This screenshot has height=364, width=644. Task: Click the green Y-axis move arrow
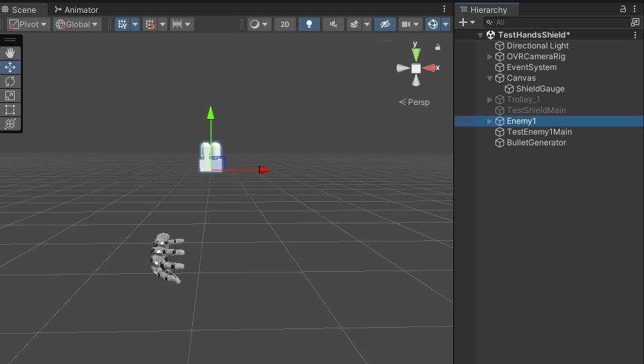[x=210, y=112]
